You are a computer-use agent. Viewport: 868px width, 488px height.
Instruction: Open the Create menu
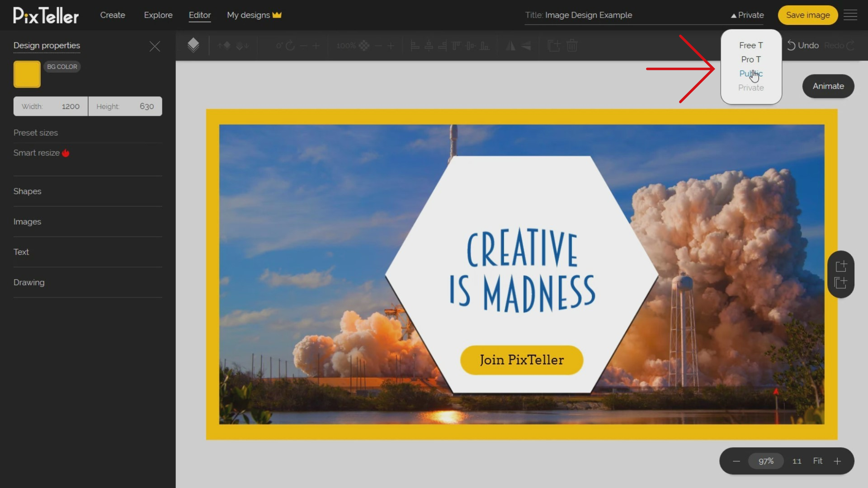(113, 15)
